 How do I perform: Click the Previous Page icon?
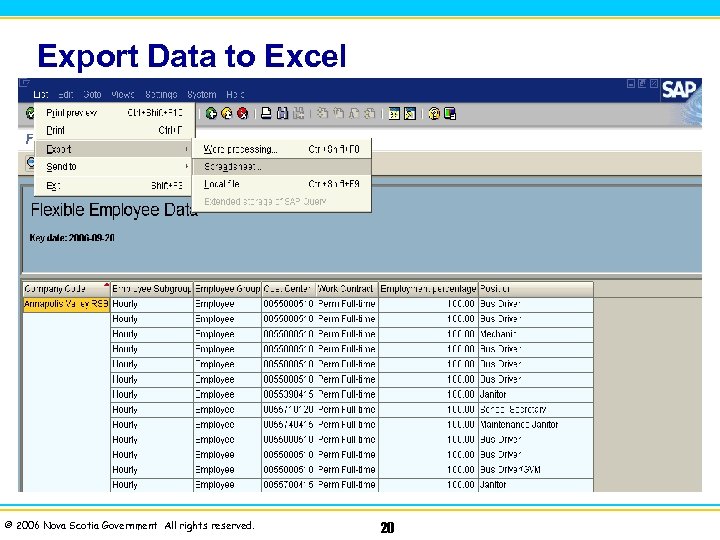(x=338, y=113)
